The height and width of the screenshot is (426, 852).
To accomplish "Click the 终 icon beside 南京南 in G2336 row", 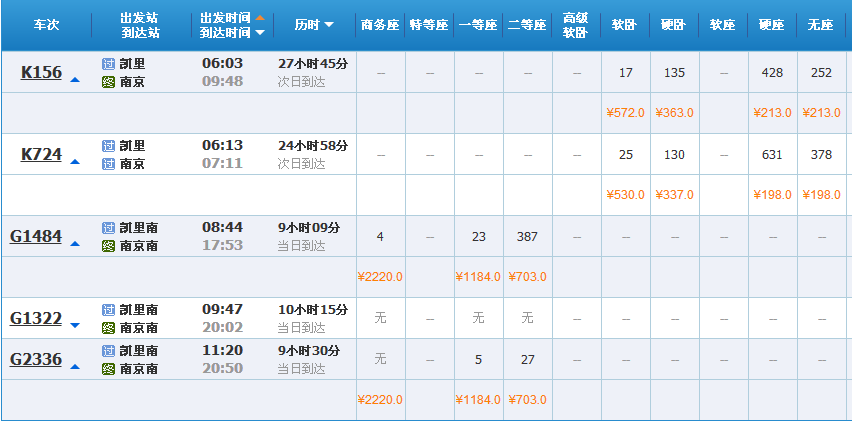I will coord(109,369).
